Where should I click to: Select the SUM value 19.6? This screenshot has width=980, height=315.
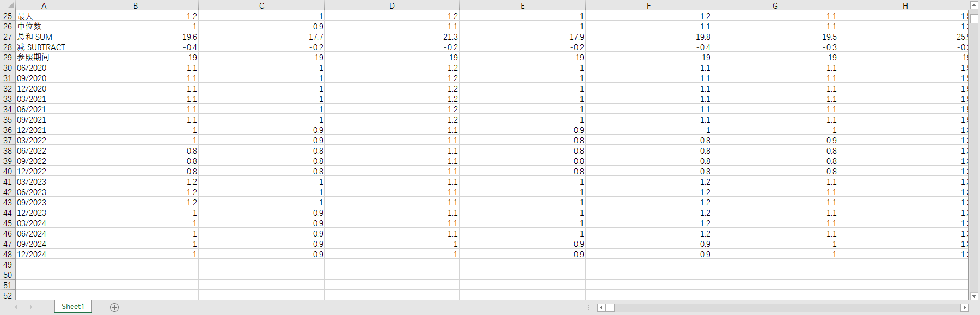[x=136, y=37]
